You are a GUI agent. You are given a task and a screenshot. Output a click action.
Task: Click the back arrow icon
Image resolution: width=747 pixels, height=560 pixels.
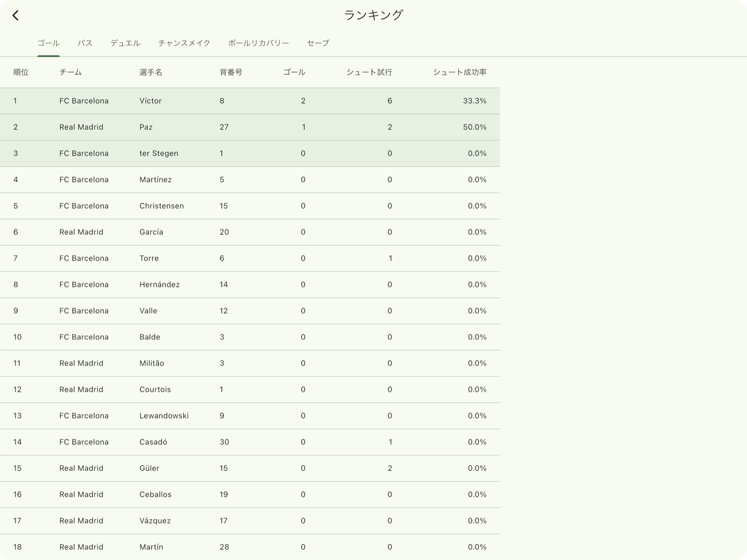[16, 15]
